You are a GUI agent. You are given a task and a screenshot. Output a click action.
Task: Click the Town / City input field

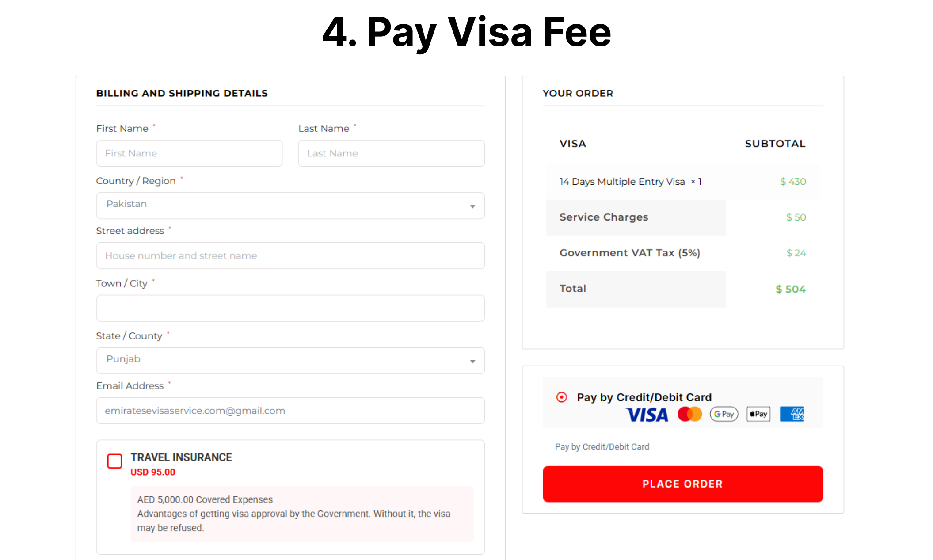click(290, 308)
